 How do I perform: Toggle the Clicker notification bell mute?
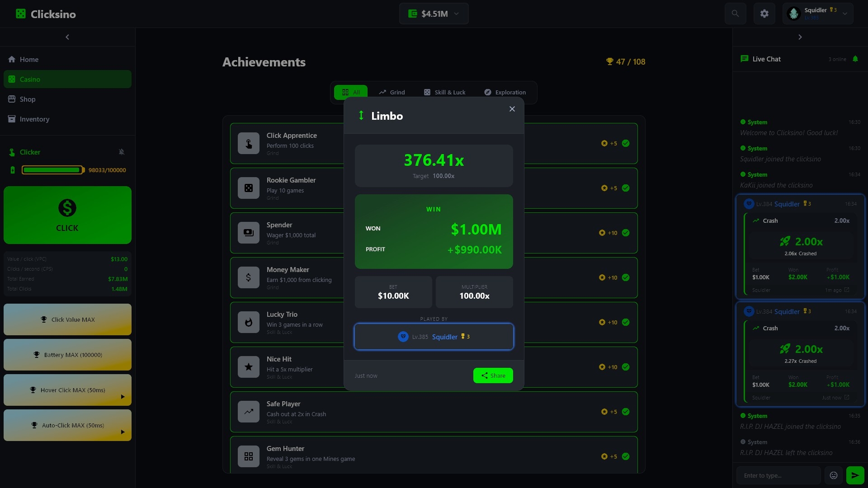point(121,152)
